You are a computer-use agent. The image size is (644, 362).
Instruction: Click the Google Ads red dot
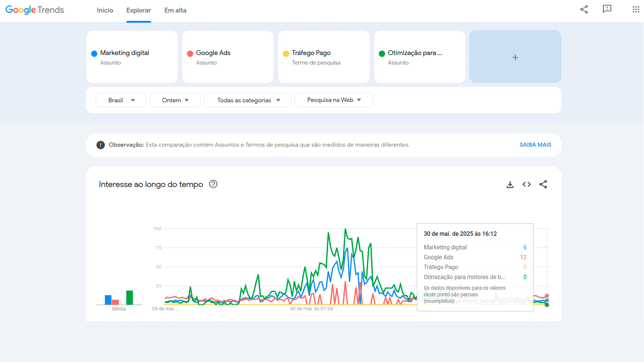pyautogui.click(x=190, y=54)
